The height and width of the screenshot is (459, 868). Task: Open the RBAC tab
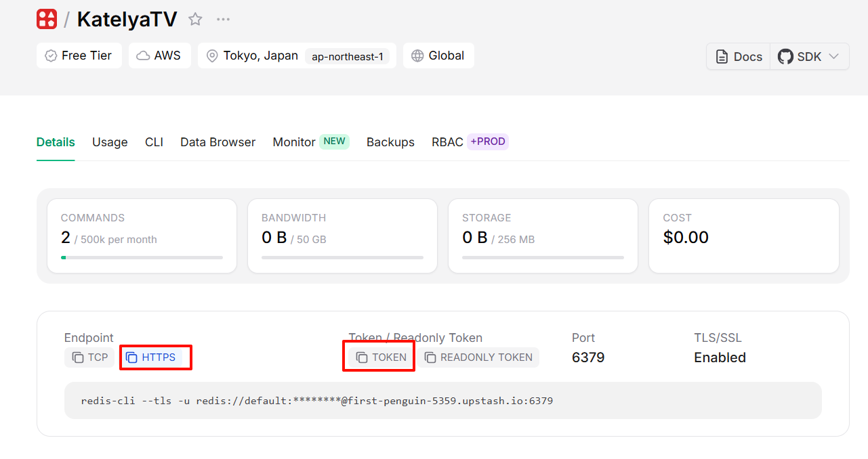point(447,142)
